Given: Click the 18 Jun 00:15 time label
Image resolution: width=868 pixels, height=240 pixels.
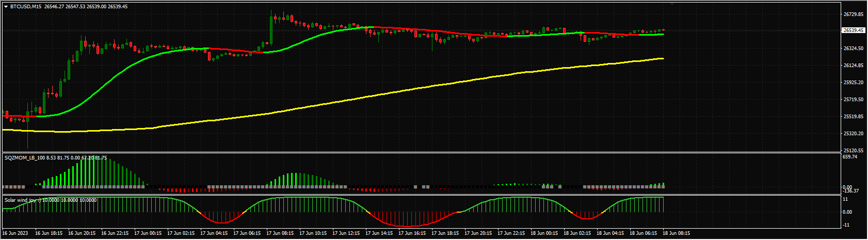Looking at the screenshot, I should click(545, 233).
